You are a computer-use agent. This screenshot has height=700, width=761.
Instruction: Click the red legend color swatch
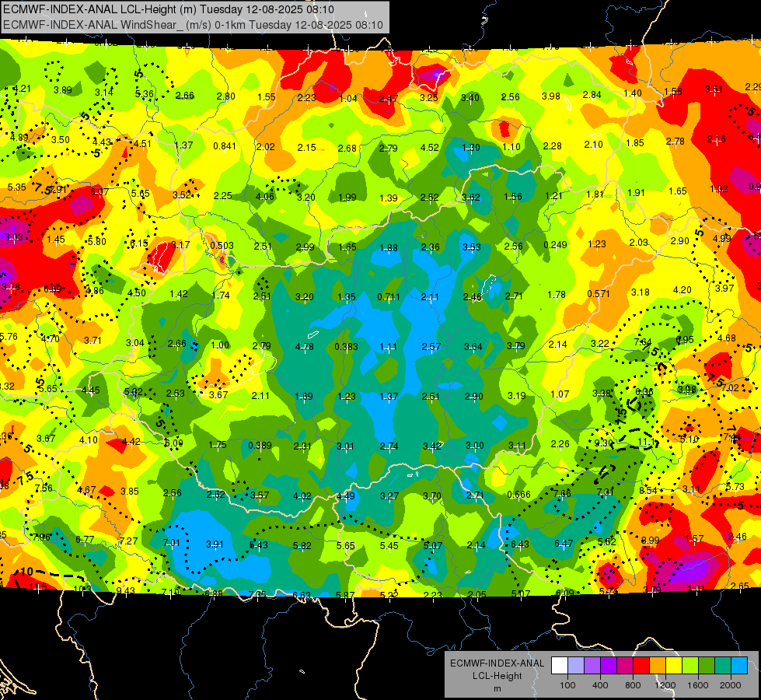point(641,665)
